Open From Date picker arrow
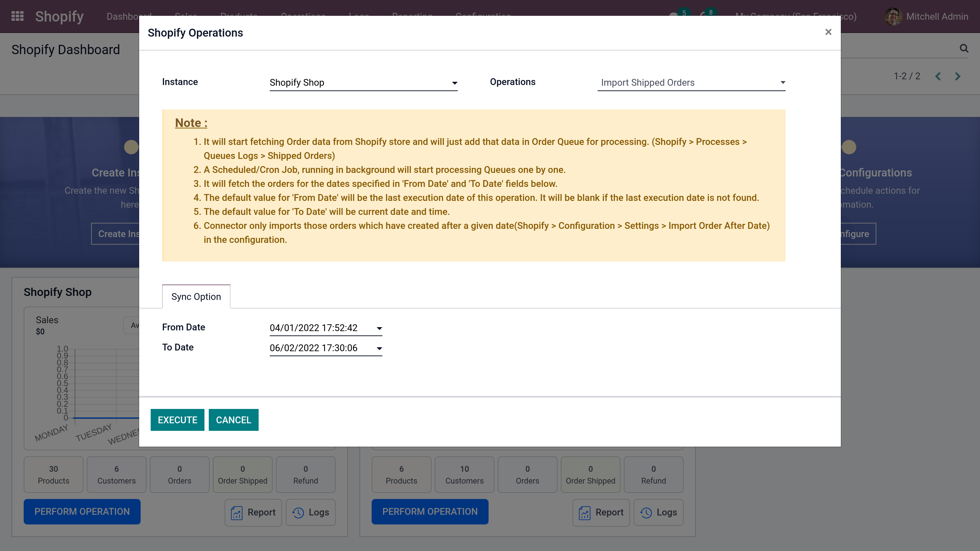Image resolution: width=980 pixels, height=551 pixels. [379, 328]
